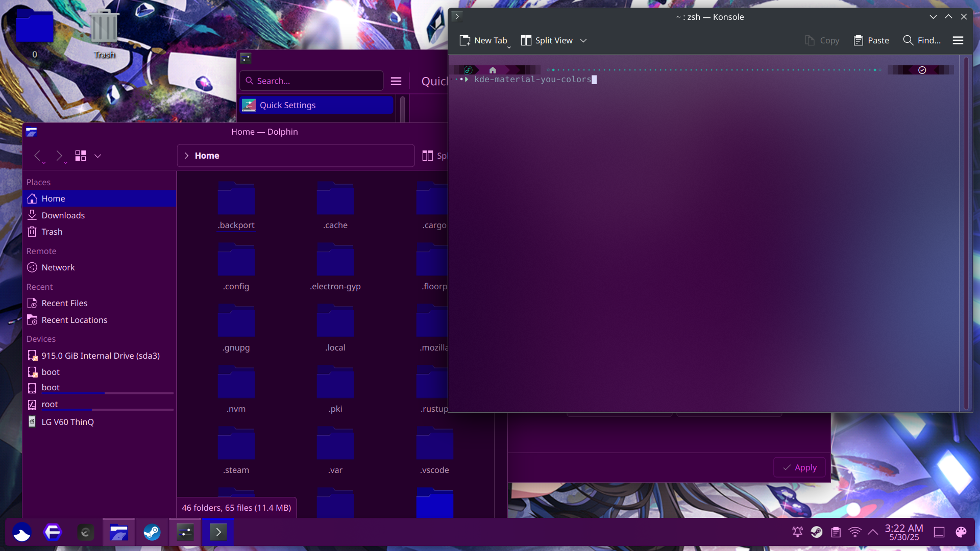Select Quick Settings in System Settings sidebar
This screenshot has width=980, height=551.
pos(316,105)
